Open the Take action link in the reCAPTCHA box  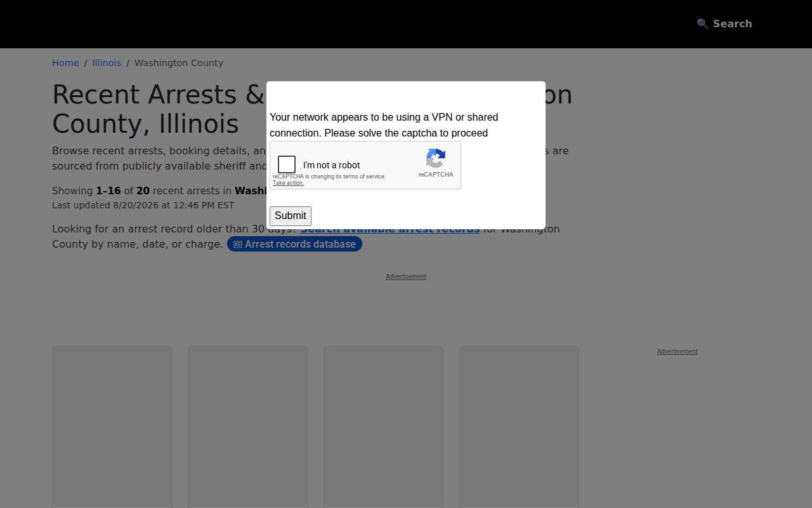coord(288,183)
